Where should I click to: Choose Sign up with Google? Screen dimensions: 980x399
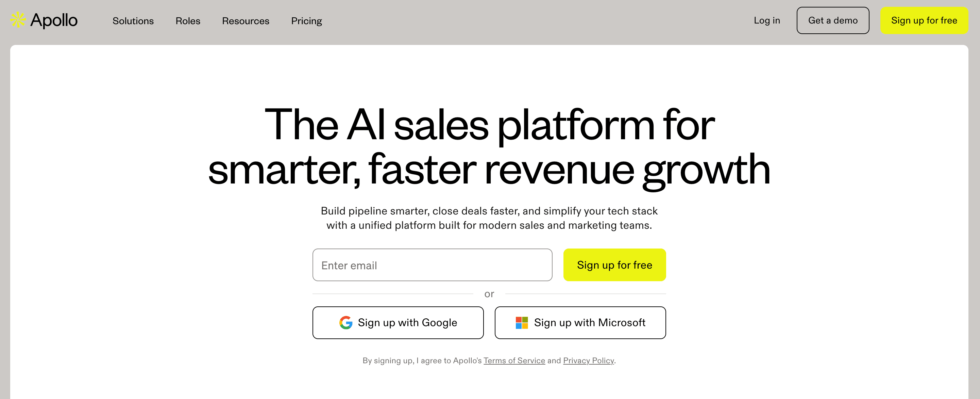(x=398, y=322)
